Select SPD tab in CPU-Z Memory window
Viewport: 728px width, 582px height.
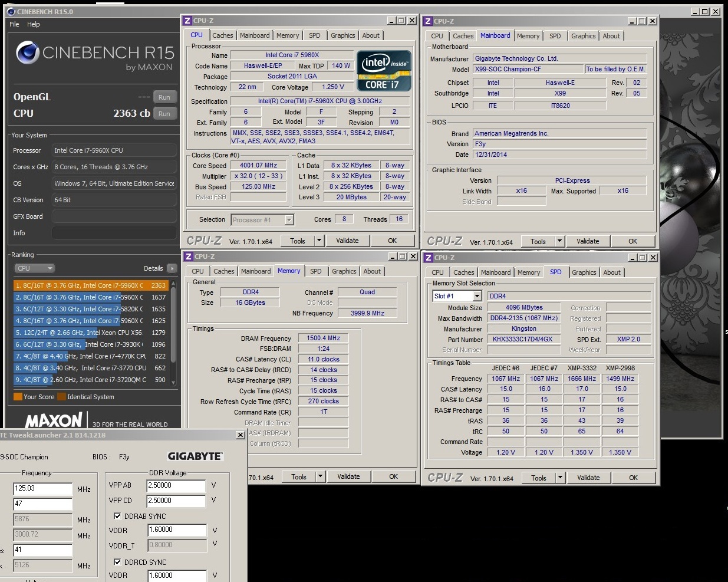(316, 271)
